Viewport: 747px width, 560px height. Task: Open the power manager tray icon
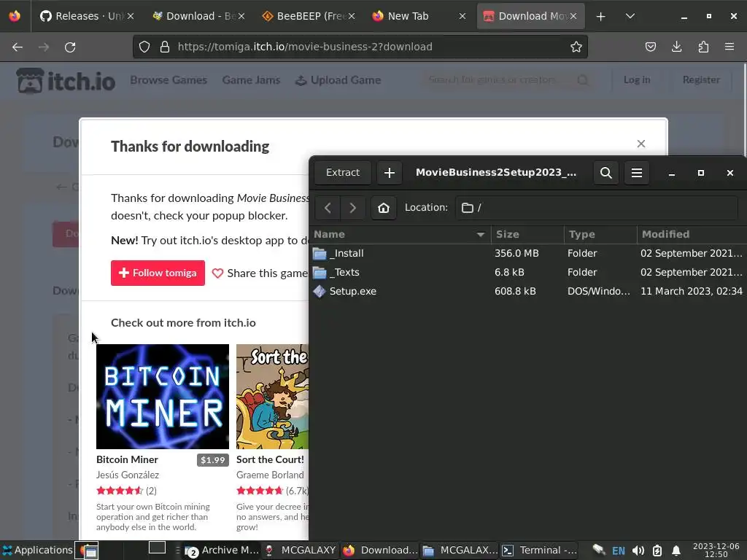[x=657, y=551]
